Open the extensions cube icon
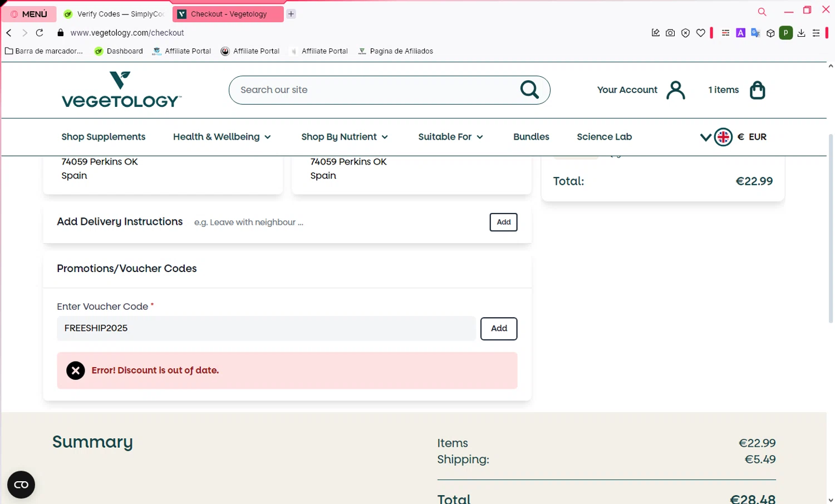 pyautogui.click(x=770, y=33)
